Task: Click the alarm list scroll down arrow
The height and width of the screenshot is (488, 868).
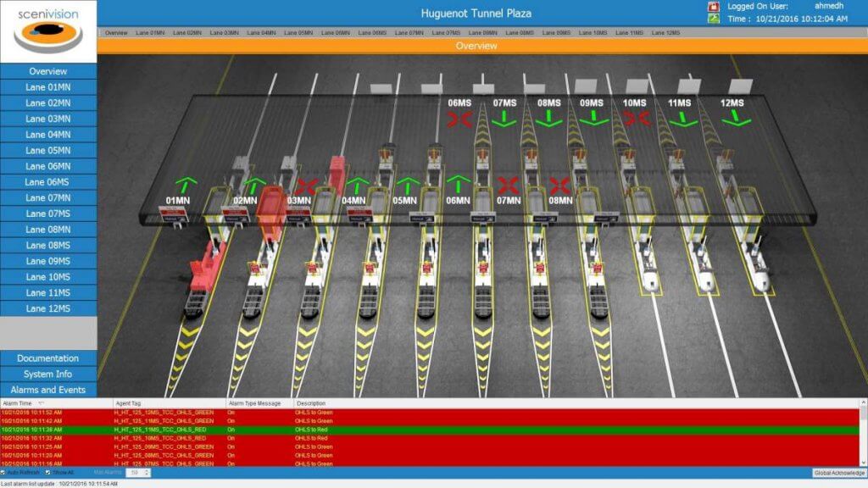Action: pyautogui.click(x=863, y=463)
